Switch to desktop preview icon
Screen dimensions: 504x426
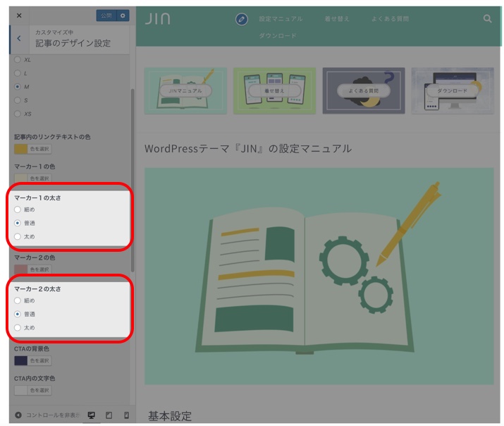(x=92, y=415)
